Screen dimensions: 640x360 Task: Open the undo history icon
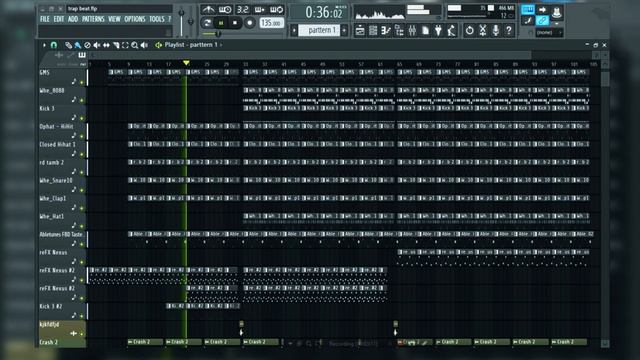(469, 31)
